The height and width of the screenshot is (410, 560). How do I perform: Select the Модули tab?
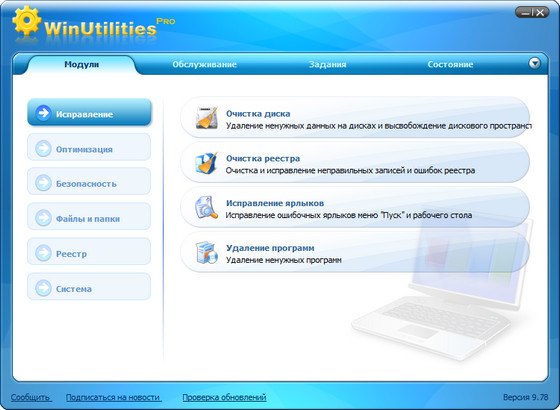[x=82, y=65]
